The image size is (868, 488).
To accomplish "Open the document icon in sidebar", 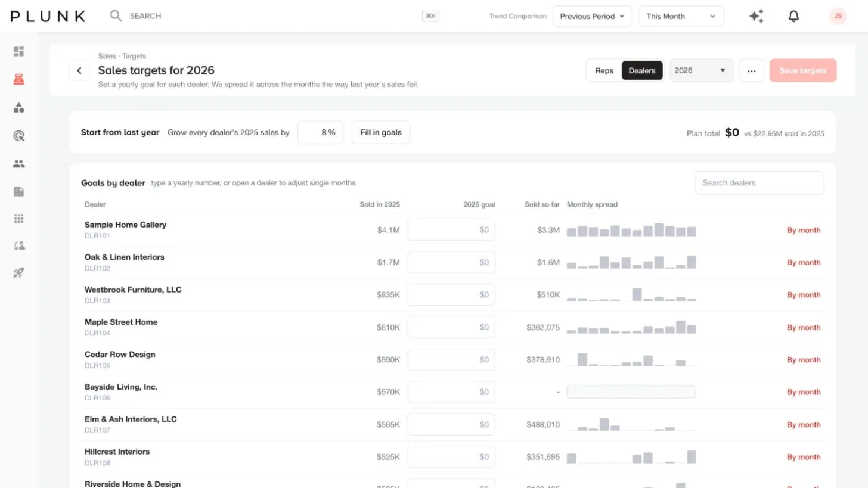I will pos(18,191).
